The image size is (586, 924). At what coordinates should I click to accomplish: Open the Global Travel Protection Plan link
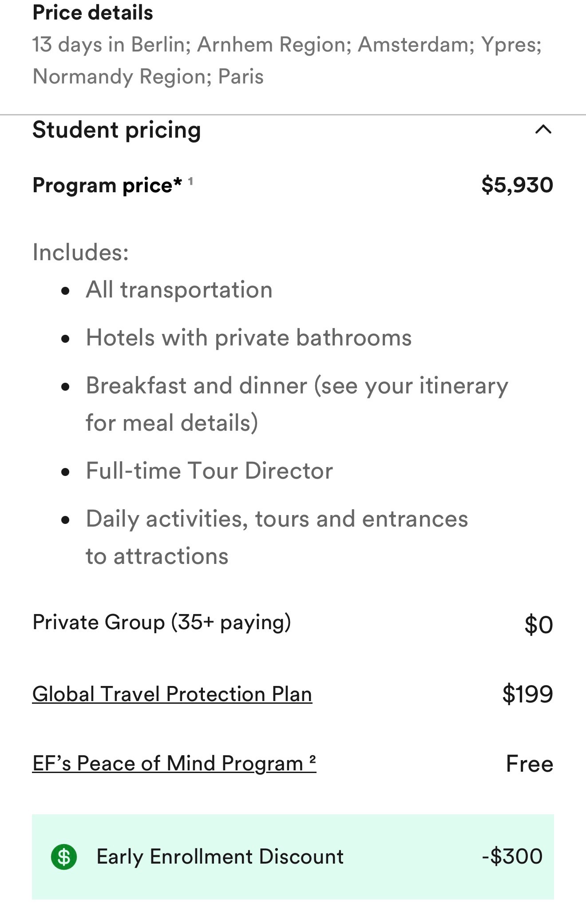point(172,694)
